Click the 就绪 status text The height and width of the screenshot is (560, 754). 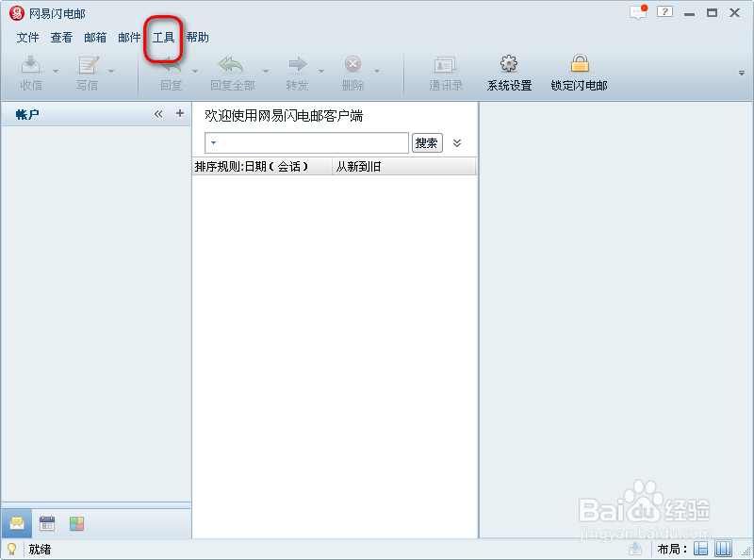pyautogui.click(x=40, y=549)
